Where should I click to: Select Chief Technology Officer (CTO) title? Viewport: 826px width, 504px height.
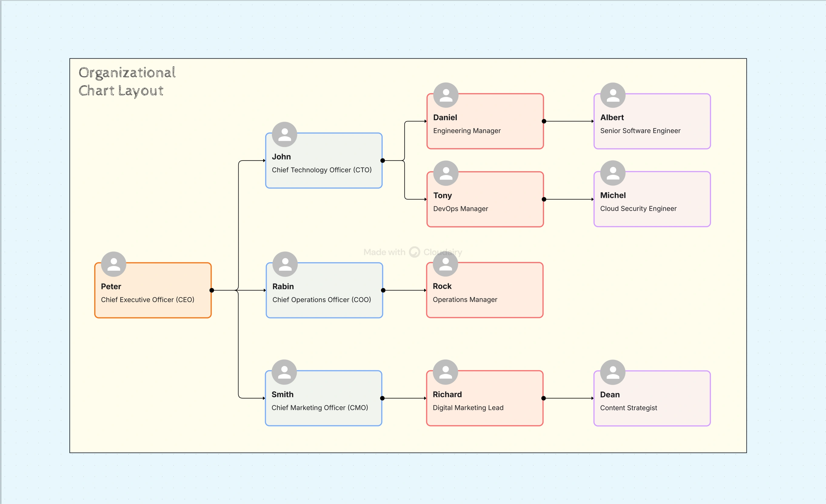[x=322, y=170]
